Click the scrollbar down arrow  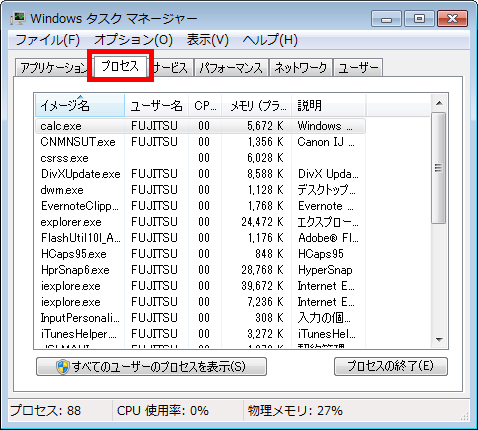pyautogui.click(x=439, y=340)
